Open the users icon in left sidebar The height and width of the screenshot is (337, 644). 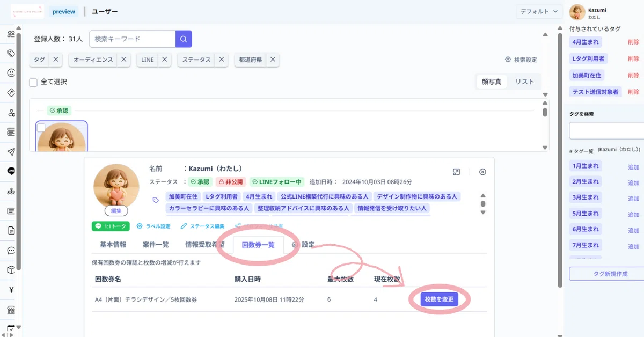point(11,34)
